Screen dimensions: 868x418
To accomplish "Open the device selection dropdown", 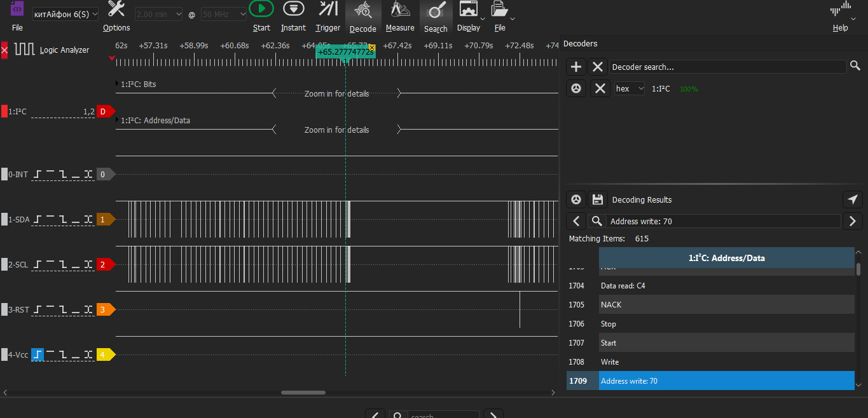I will tap(65, 14).
